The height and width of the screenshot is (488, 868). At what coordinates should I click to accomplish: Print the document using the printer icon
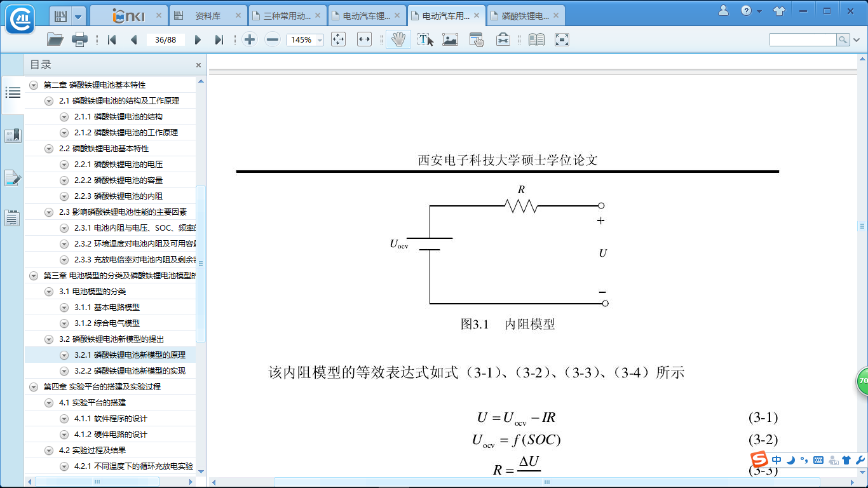click(x=79, y=39)
